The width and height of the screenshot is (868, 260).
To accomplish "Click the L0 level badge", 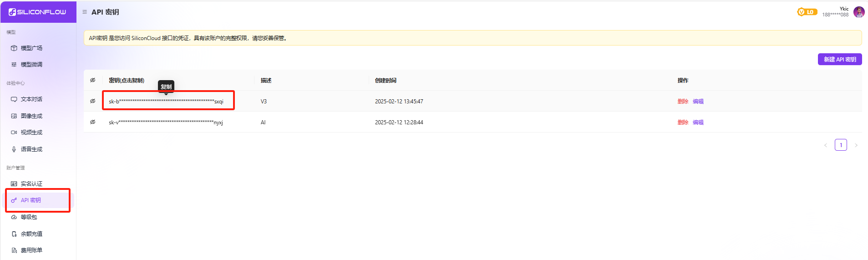I will 807,12.
